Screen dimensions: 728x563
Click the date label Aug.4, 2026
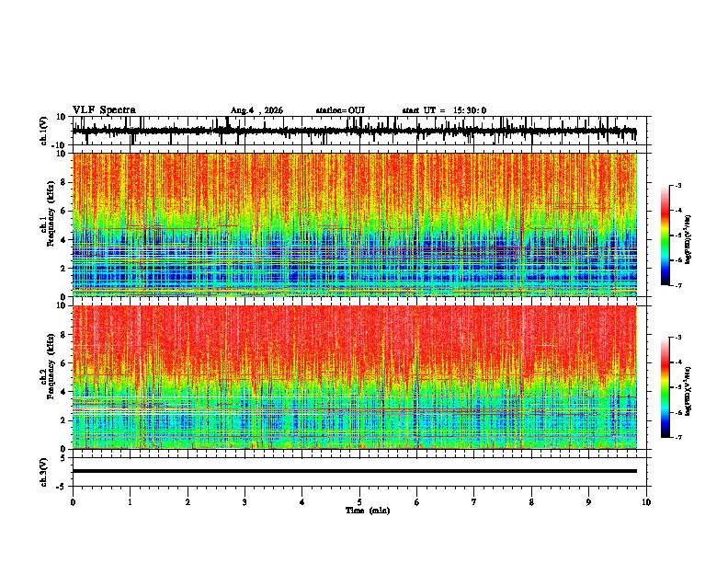click(x=256, y=110)
